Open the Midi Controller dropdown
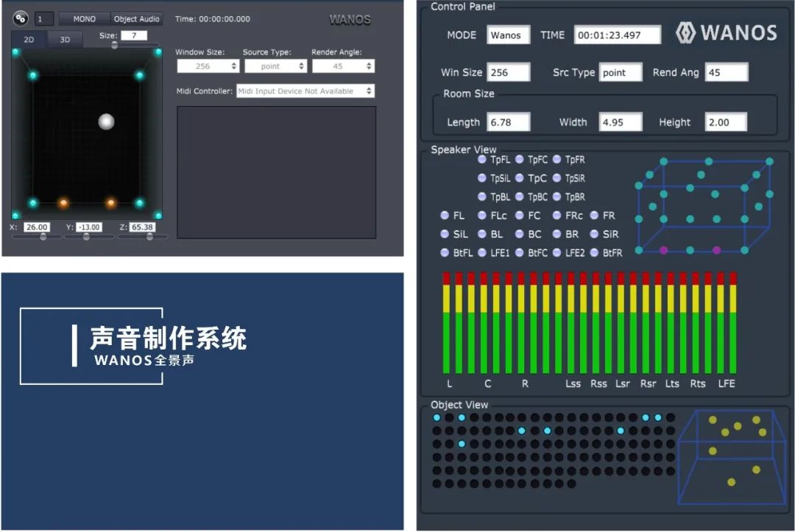This screenshot has height=532, width=795. (305, 91)
